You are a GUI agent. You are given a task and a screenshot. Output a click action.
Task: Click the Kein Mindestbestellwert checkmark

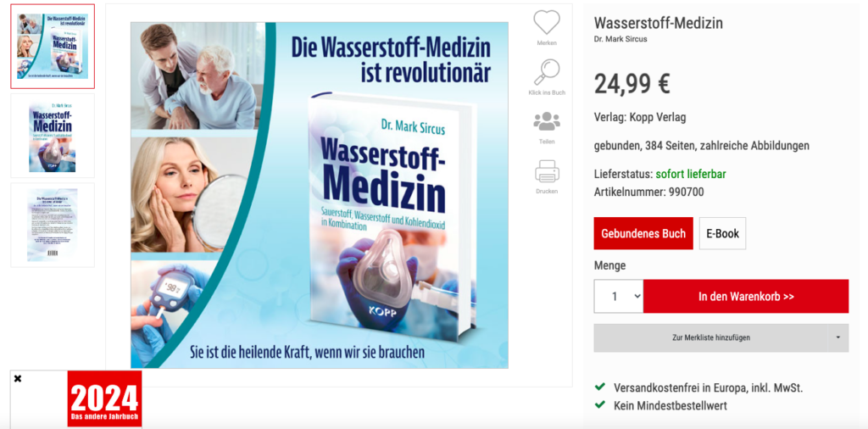click(599, 404)
